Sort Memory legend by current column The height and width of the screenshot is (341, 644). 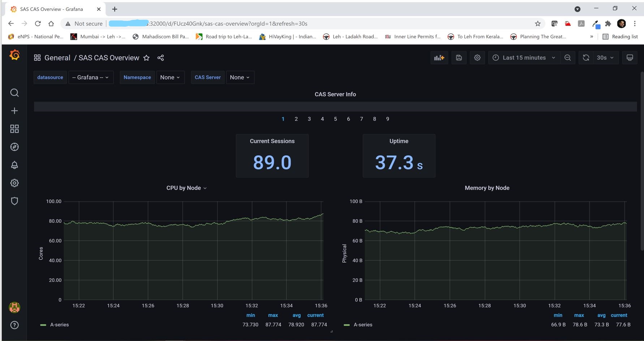619,315
